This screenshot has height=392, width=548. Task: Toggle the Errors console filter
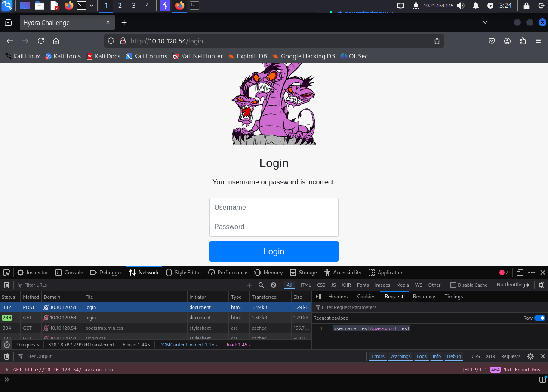[x=378, y=356]
